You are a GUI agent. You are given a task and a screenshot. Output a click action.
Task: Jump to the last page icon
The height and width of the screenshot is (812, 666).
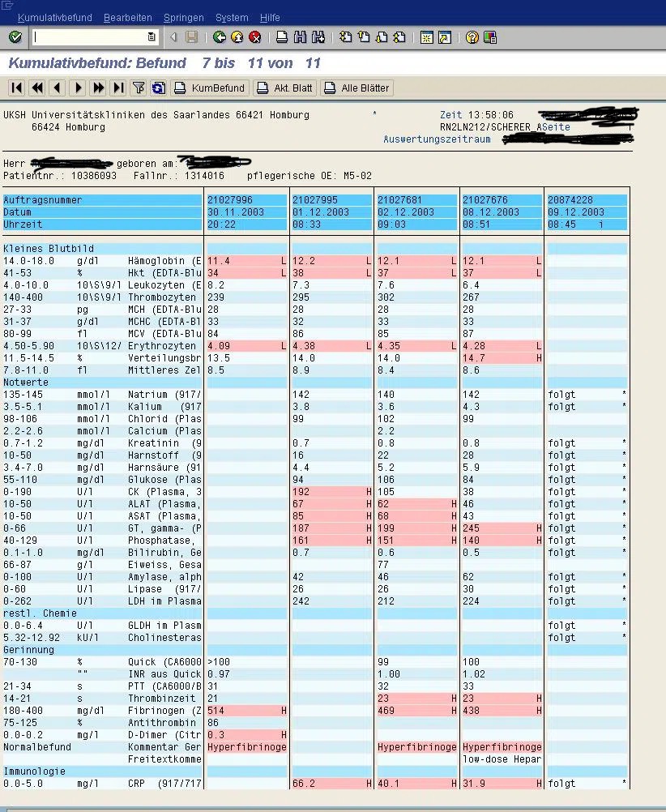click(399, 37)
